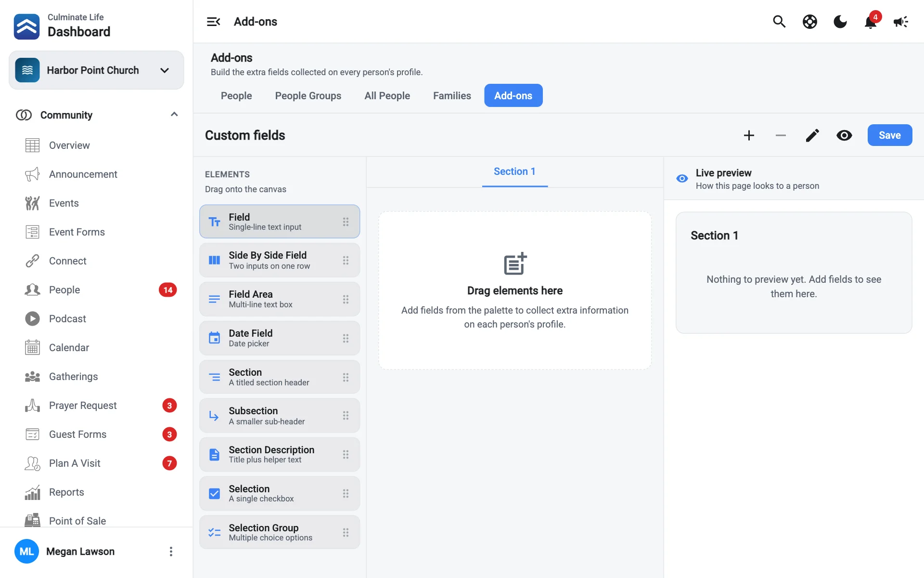The height and width of the screenshot is (578, 924).
Task: Select the Section 1 canvas tab
Action: [514, 172]
